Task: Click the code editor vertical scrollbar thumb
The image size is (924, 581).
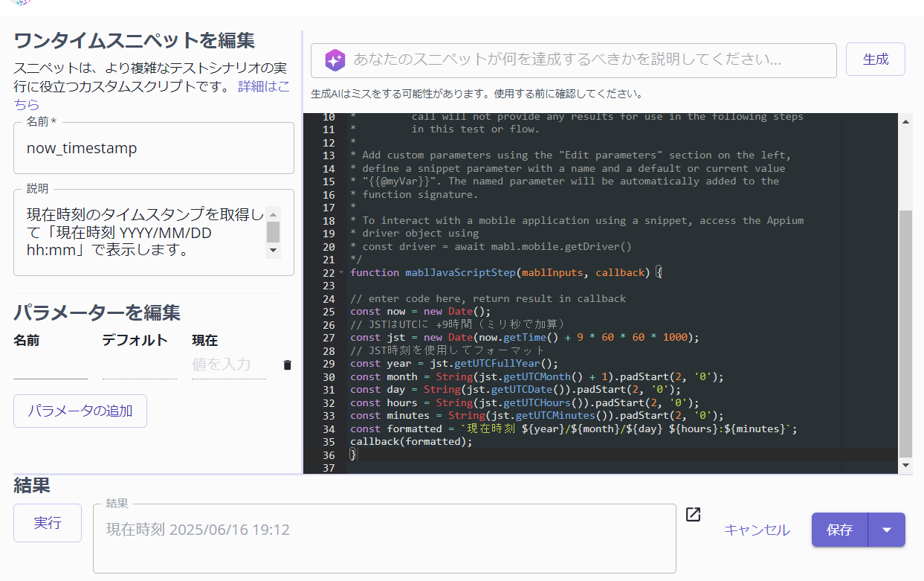Action: pos(905,333)
